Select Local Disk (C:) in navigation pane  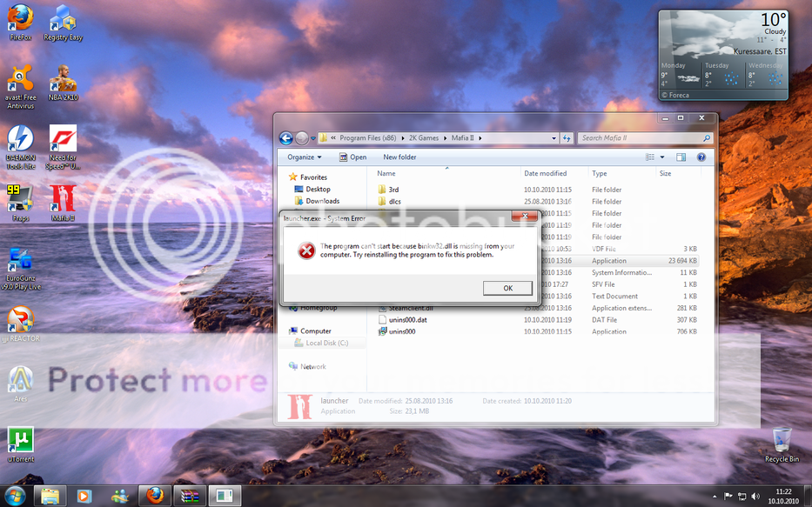326,343
